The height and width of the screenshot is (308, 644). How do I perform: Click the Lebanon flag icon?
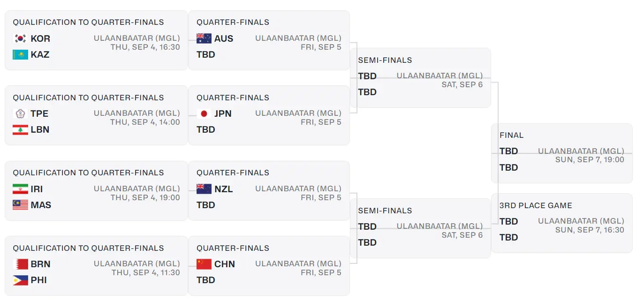click(x=20, y=130)
